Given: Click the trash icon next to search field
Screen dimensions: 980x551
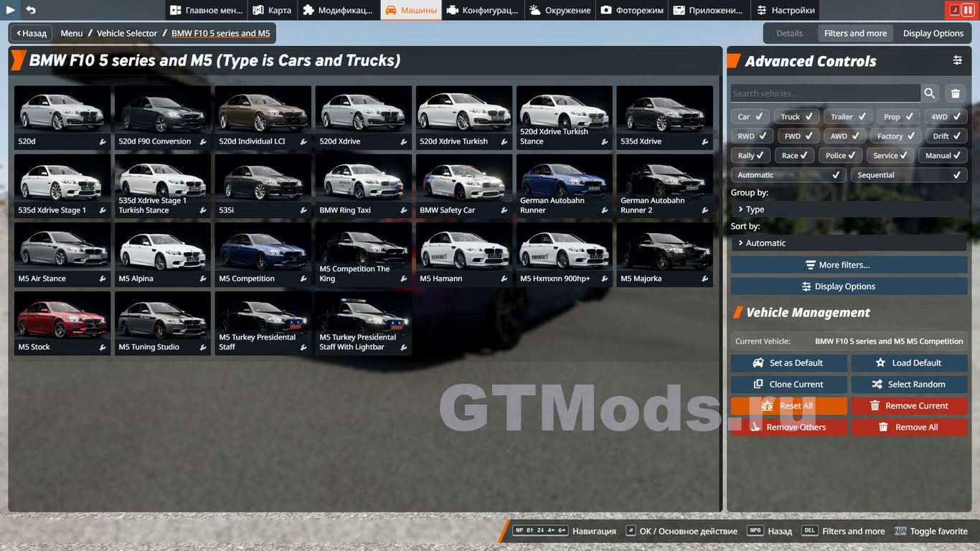Looking at the screenshot, I should tap(956, 93).
